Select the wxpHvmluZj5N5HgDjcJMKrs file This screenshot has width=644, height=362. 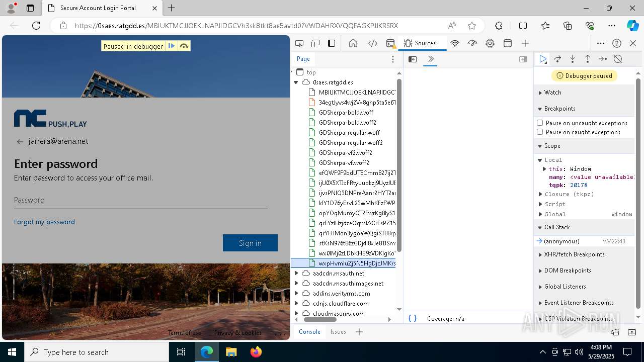point(344,263)
